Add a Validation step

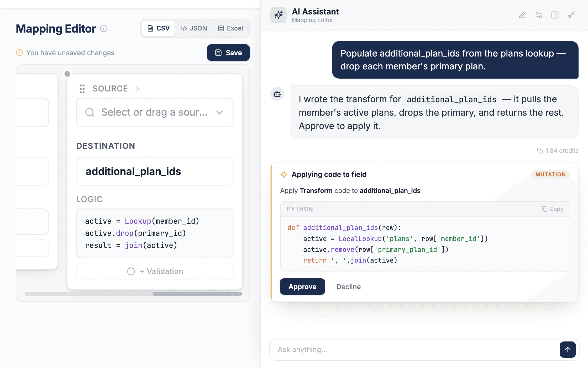point(155,271)
